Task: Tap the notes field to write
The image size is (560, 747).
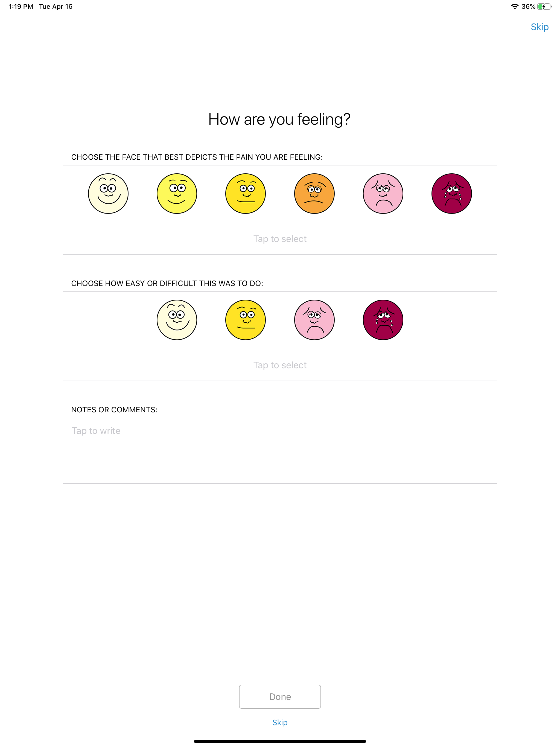Action: (x=280, y=451)
